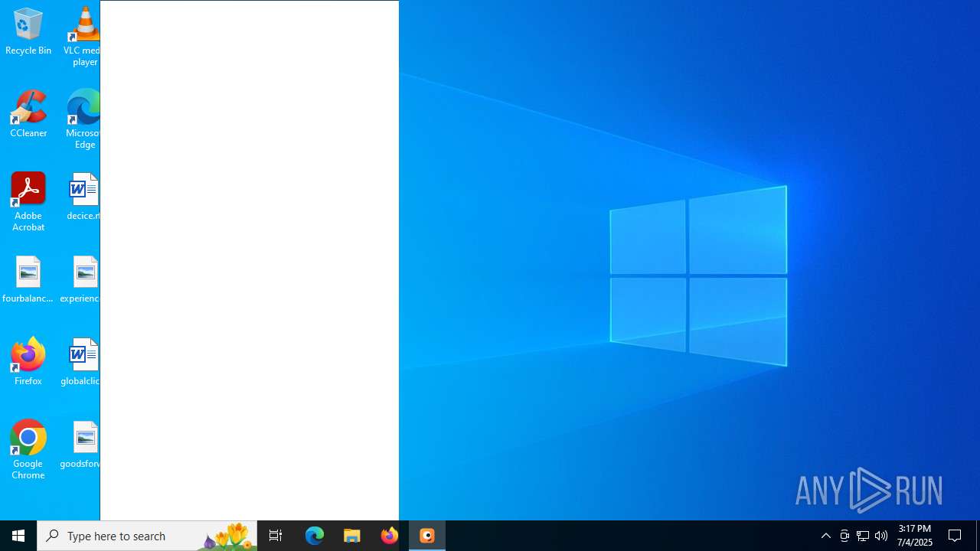
Task: Open File Explorer from the taskbar
Action: pyautogui.click(x=352, y=536)
